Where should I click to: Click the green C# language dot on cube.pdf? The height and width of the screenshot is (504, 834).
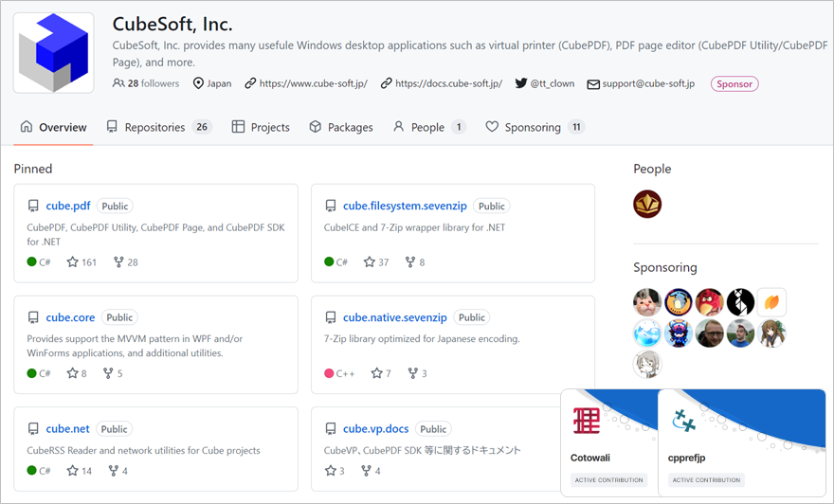(x=32, y=261)
